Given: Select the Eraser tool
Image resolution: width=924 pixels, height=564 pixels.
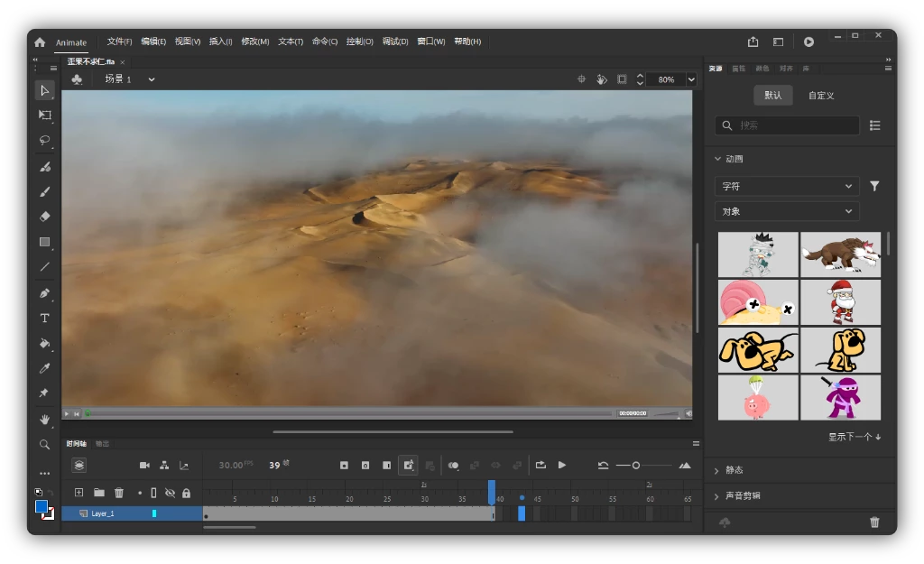Looking at the screenshot, I should click(x=44, y=217).
